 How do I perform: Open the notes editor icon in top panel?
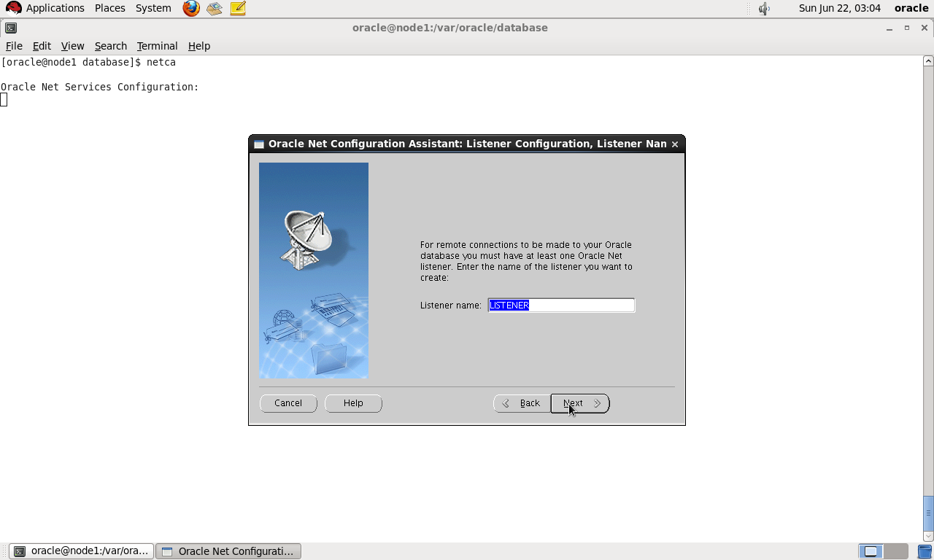tap(238, 9)
